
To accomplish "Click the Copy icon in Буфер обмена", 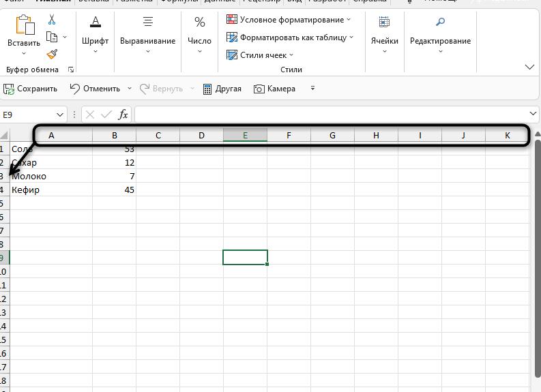I will [53, 37].
